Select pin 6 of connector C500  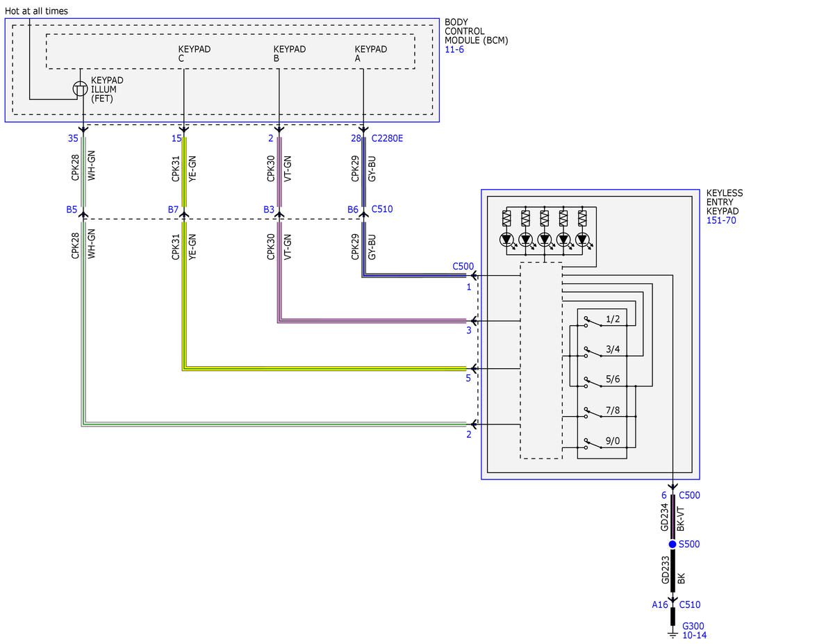(x=664, y=495)
